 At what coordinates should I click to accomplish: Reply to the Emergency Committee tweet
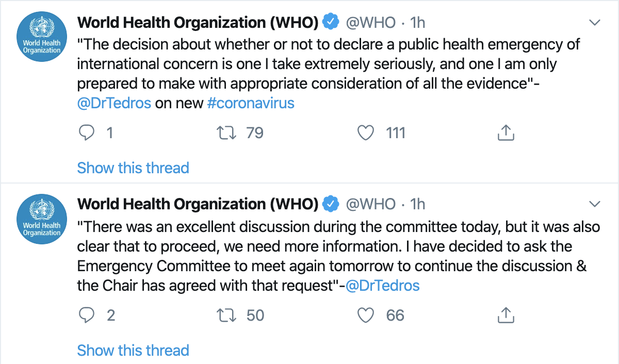pyautogui.click(x=87, y=315)
